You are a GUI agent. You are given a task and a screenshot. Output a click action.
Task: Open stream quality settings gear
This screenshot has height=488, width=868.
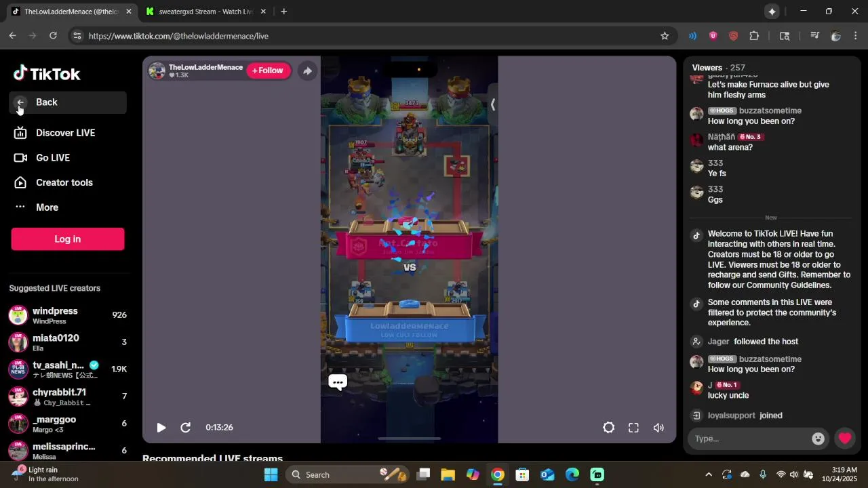[609, 428]
